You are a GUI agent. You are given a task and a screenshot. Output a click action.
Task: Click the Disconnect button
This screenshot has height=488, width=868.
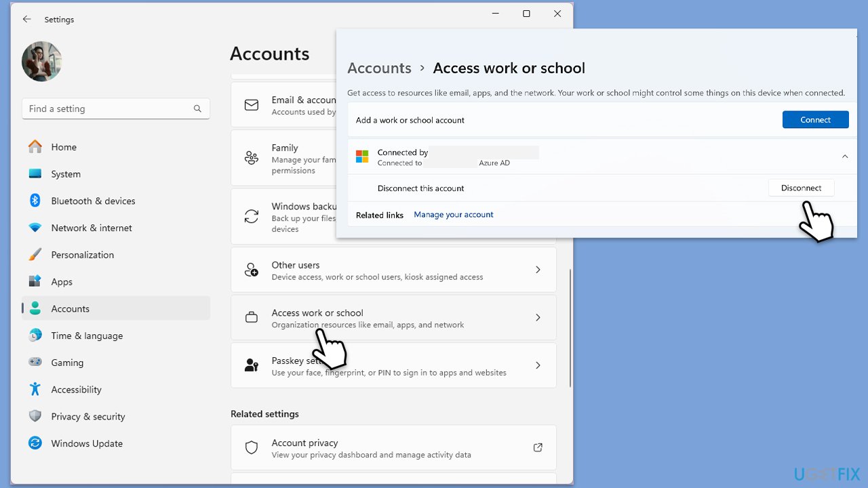801,188
